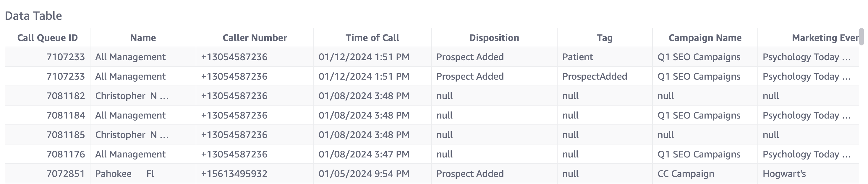This screenshot has height=184, width=868.
Task: Select the Pahokee Fl name cell
Action: click(124, 174)
